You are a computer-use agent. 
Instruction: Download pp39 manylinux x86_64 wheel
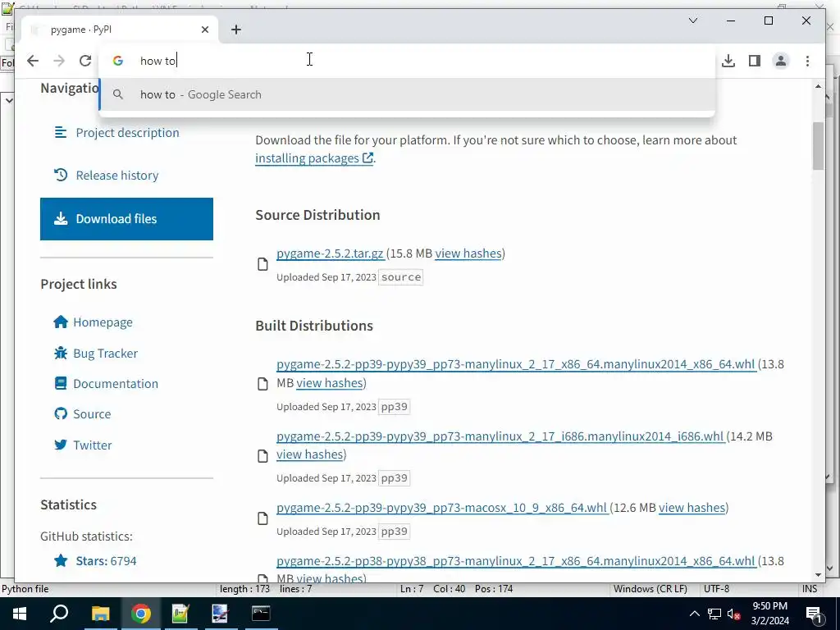click(x=516, y=364)
